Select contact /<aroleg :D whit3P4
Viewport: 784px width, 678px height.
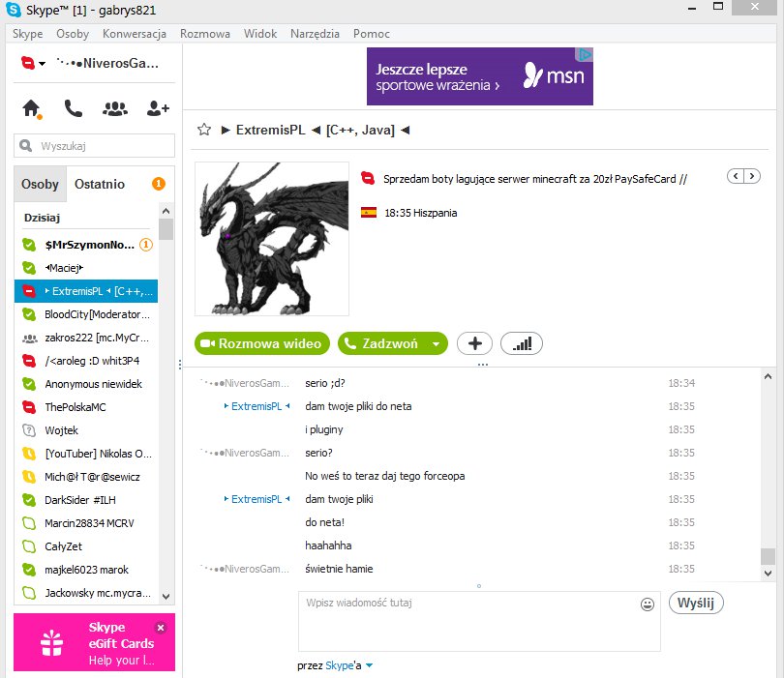pyautogui.click(x=86, y=361)
